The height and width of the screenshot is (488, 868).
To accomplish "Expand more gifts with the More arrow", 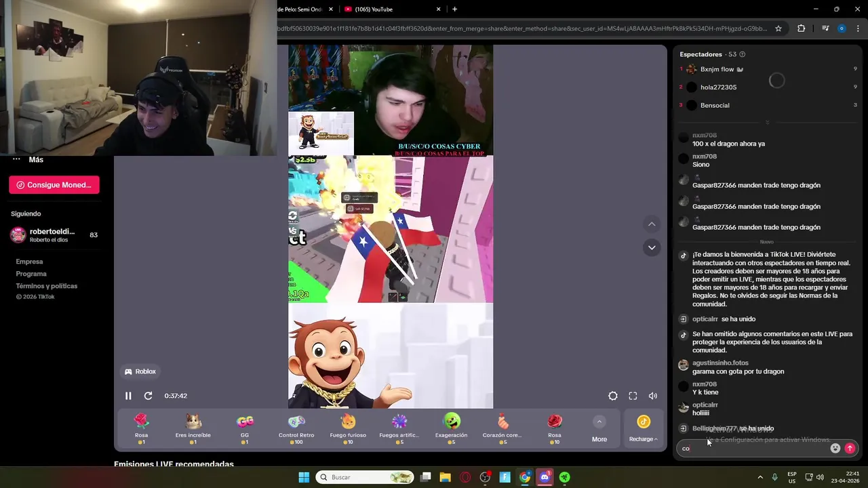I will (x=599, y=430).
